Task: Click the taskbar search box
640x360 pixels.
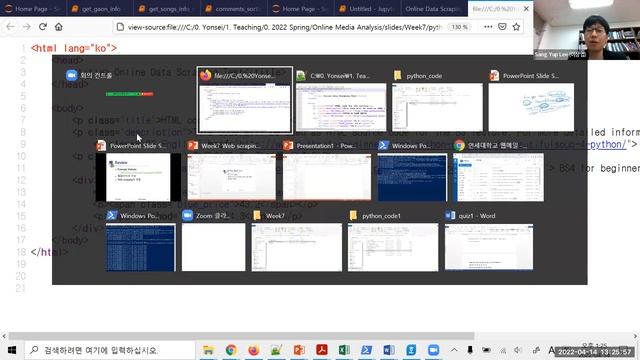Action: pos(110,350)
